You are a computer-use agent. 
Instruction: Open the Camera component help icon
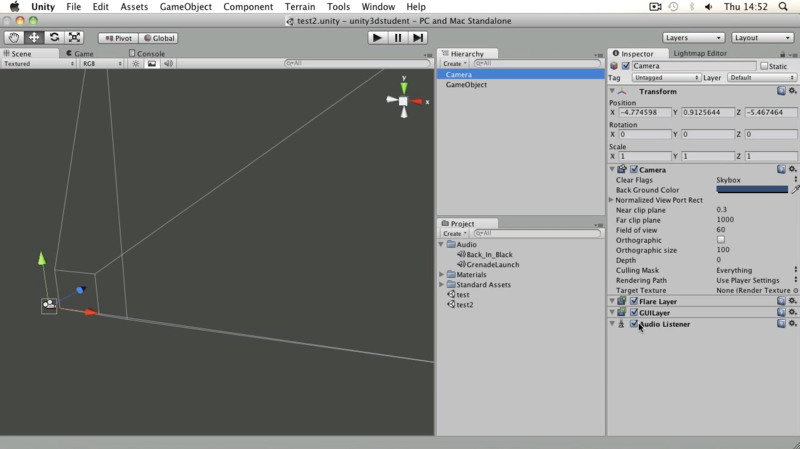pos(781,169)
